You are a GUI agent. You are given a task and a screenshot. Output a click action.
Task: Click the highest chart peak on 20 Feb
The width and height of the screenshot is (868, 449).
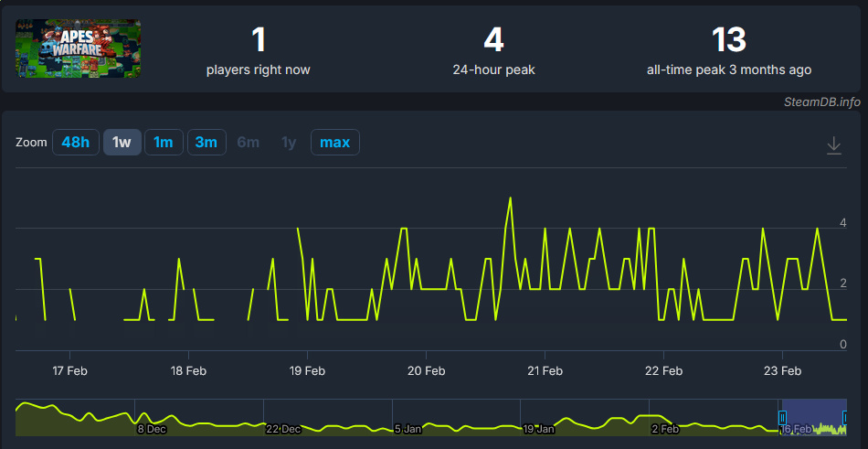tap(510, 198)
